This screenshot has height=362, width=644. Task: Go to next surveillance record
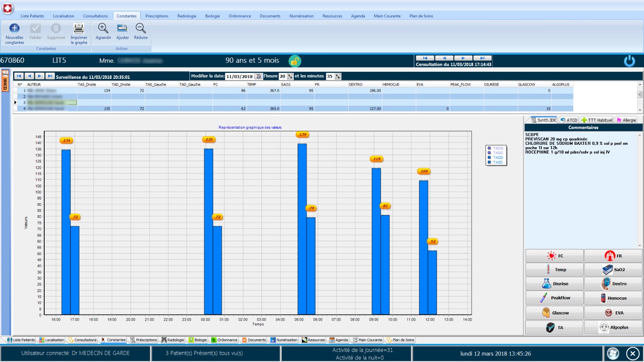(x=39, y=76)
